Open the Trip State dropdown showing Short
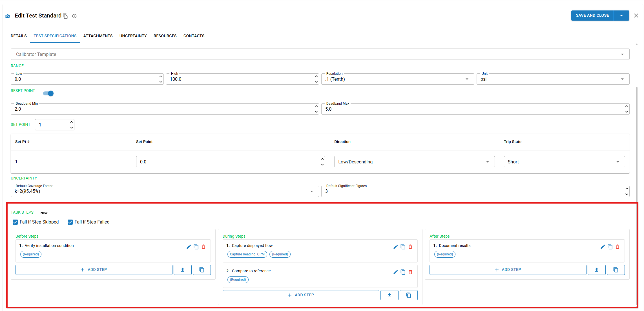 point(564,162)
